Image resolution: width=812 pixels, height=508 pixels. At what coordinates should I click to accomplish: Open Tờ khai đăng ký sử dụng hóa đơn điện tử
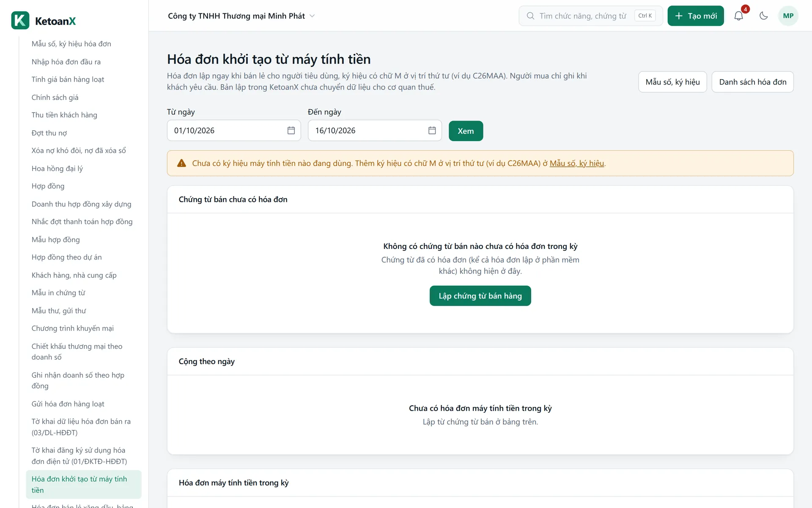(x=84, y=456)
